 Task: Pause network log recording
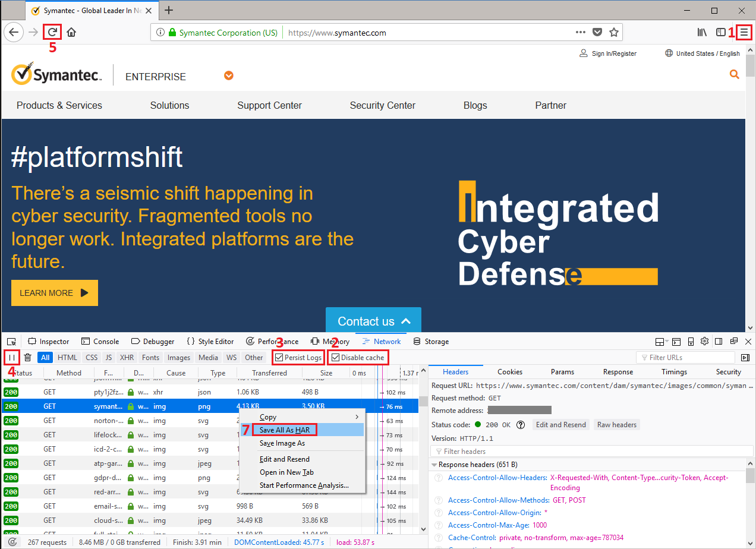[x=12, y=358]
